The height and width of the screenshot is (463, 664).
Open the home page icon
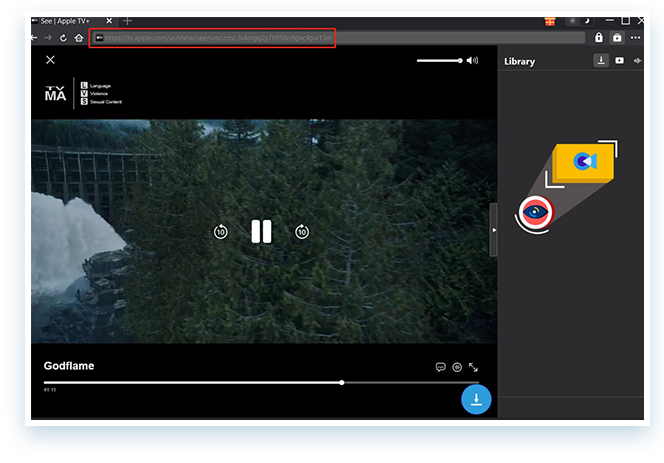[79, 38]
